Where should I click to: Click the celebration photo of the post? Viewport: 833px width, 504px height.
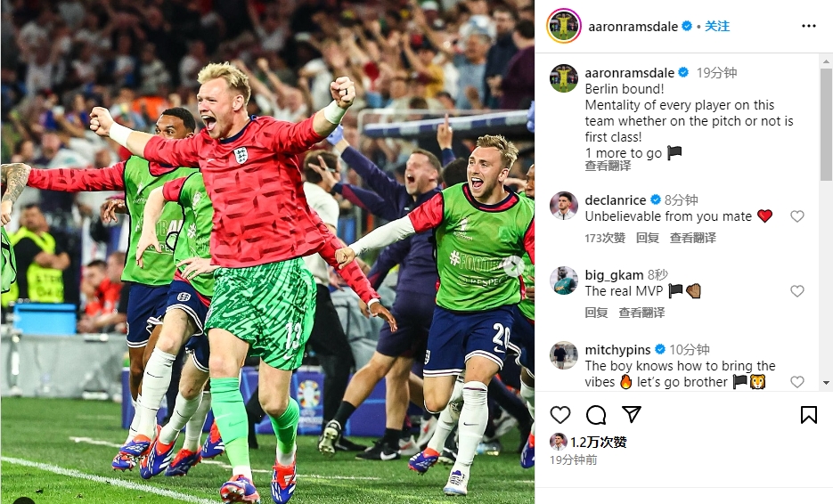coord(267,252)
